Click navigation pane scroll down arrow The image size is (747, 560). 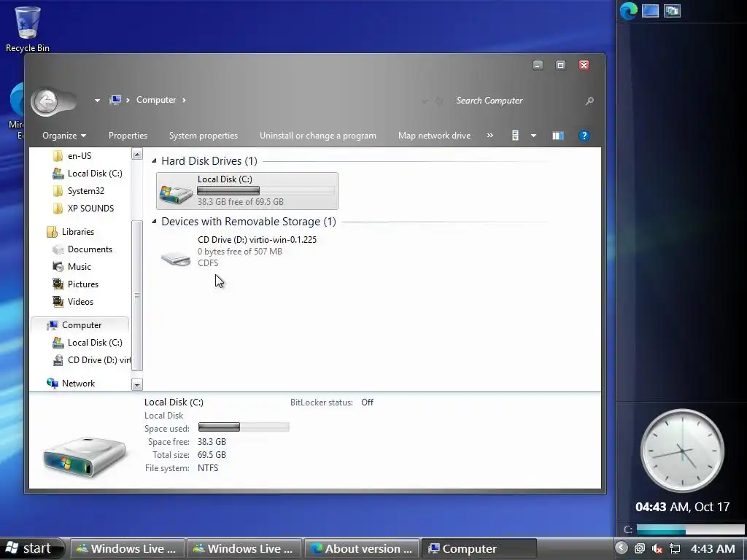pyautogui.click(x=136, y=385)
